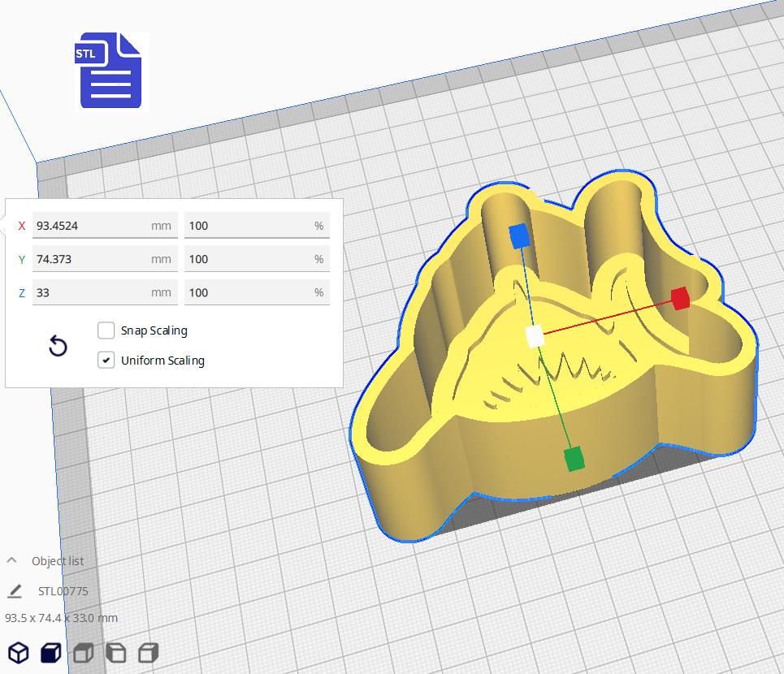Click the white center uniform scale handle
The width and height of the screenshot is (784, 674).
click(x=535, y=336)
